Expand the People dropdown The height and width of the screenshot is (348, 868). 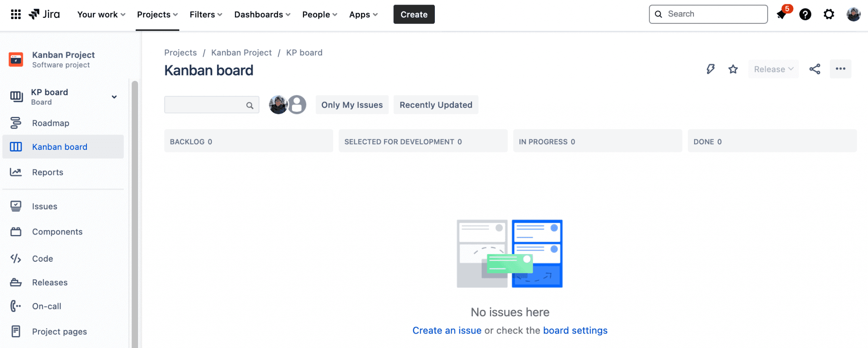[320, 14]
